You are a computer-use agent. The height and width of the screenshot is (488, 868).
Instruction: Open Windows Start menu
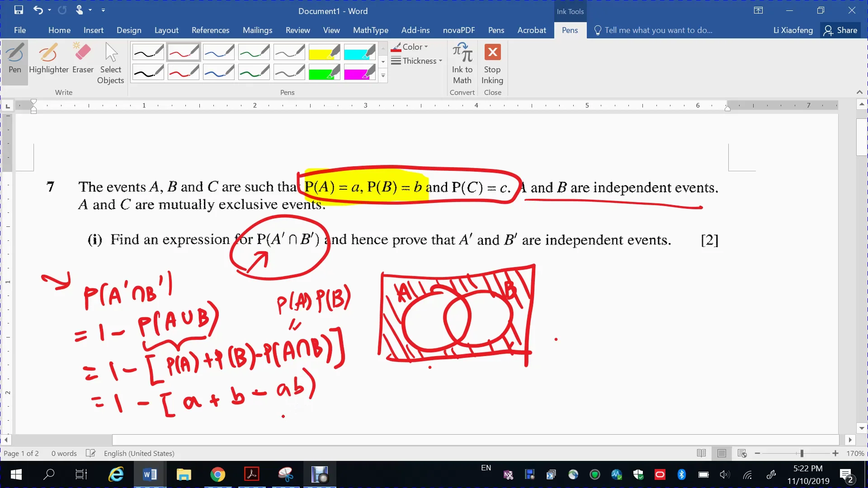(16, 474)
